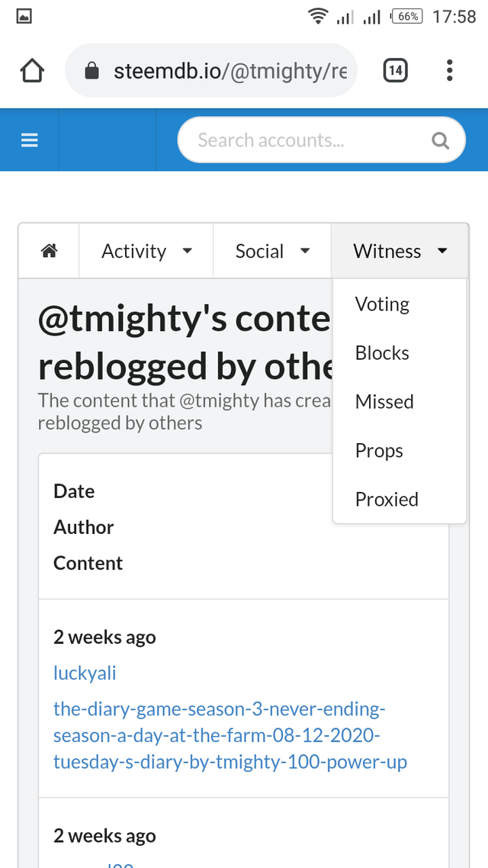Open the hamburger navigation menu

pyautogui.click(x=30, y=140)
